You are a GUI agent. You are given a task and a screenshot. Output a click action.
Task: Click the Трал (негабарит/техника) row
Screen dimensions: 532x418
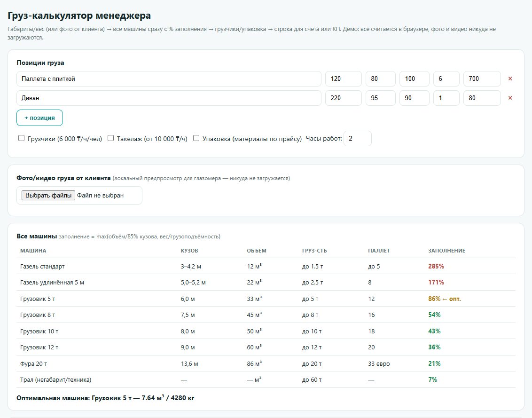(266, 379)
